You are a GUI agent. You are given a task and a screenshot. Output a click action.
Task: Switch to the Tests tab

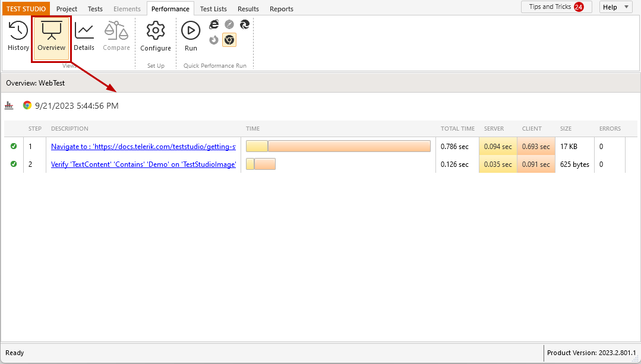coord(95,8)
